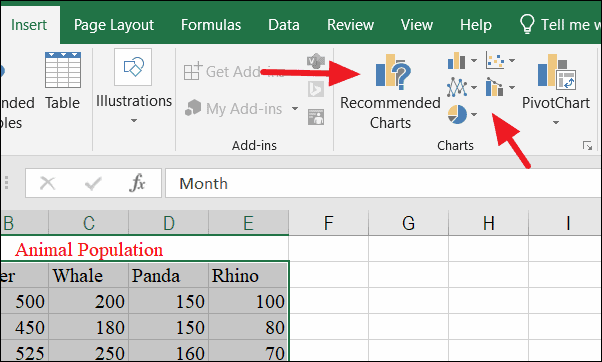The height and width of the screenshot is (362, 602).
Task: Select column I header
Action: coord(566,223)
